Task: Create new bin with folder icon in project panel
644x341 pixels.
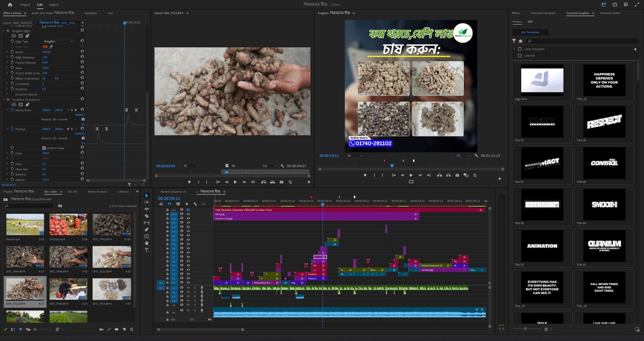Action: coord(116,329)
